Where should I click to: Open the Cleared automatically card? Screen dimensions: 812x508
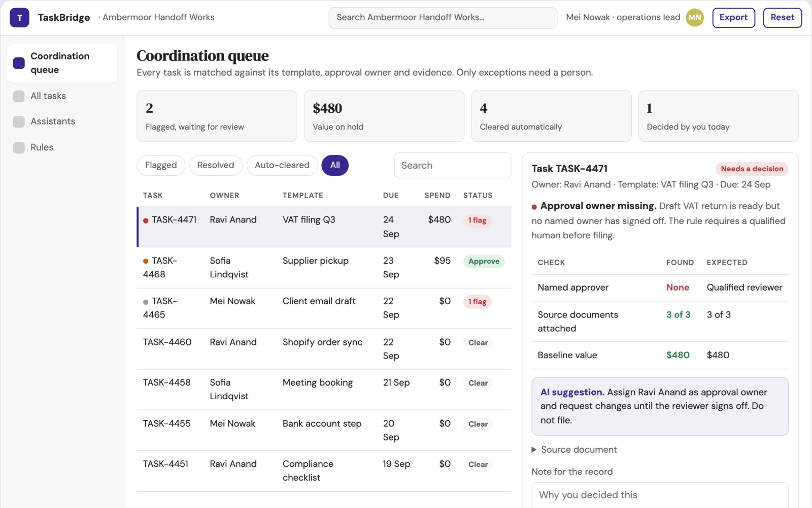point(551,116)
